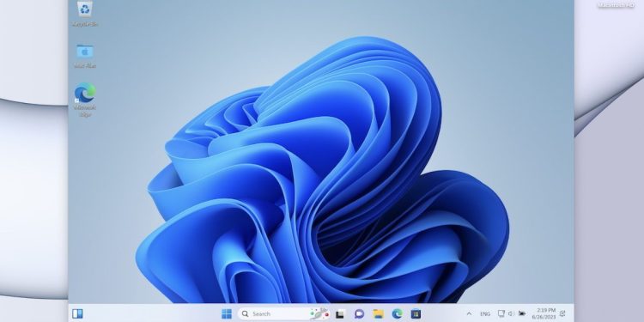
Task: Click the ENG language indicator
Action: [485, 314]
